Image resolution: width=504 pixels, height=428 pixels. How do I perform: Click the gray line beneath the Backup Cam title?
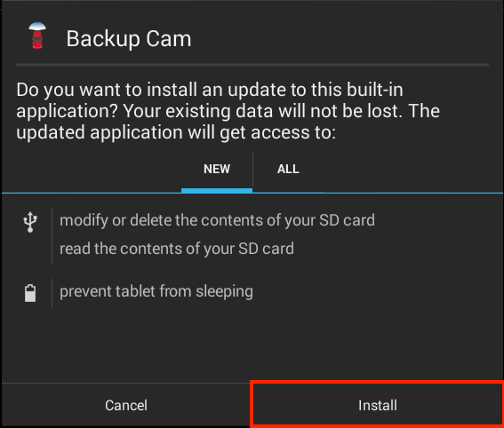tap(252, 65)
